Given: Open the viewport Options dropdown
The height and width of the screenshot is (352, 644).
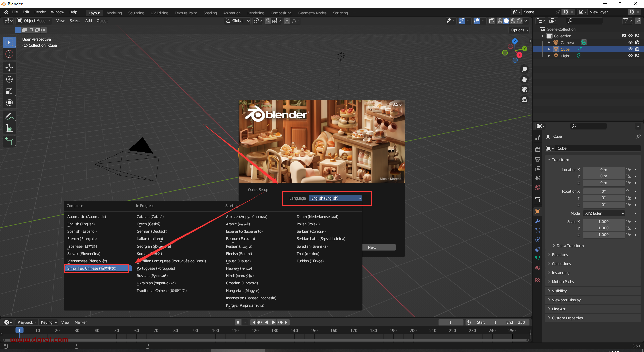Looking at the screenshot, I should tap(520, 30).
